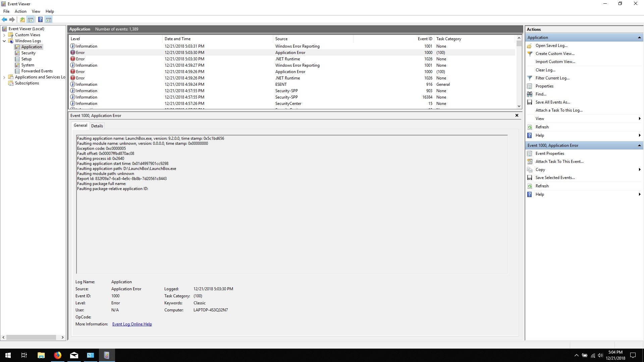The height and width of the screenshot is (362, 644).
Task: Collapse the Windows Logs tree node
Action: [x=4, y=41]
